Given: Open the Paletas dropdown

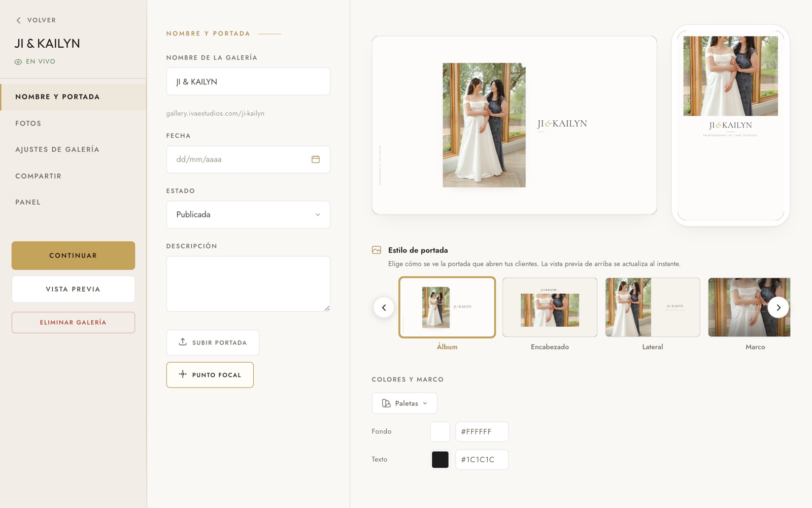Looking at the screenshot, I should (x=404, y=403).
